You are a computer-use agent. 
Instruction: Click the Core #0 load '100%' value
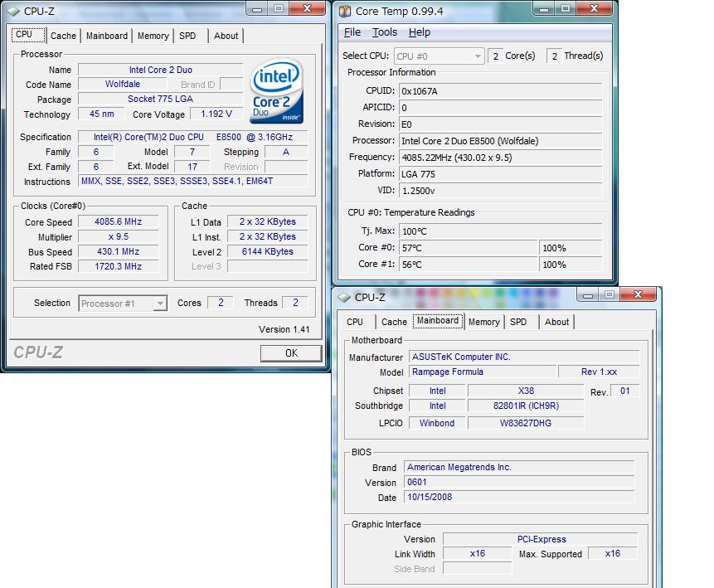(571, 248)
